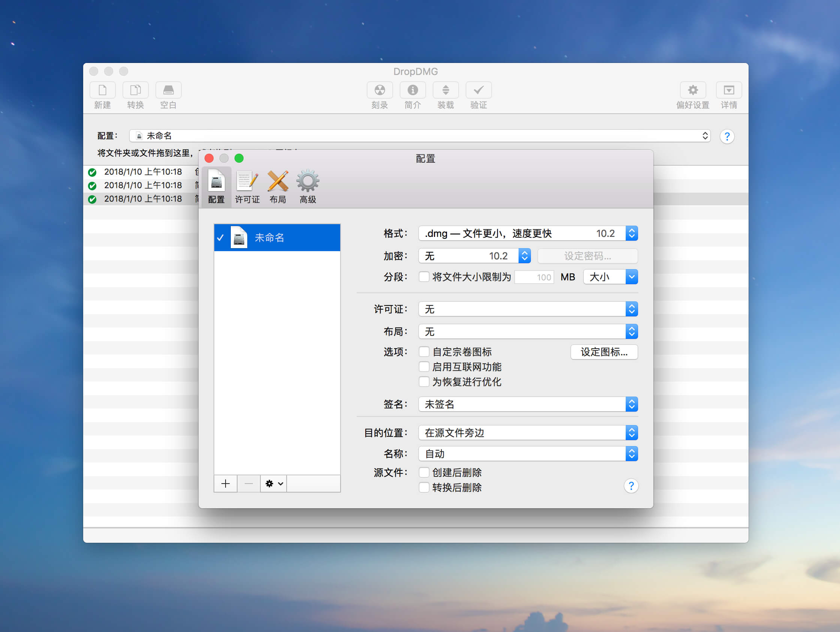Click the 装载 mount toolbar icon
840x632 pixels.
[445, 90]
